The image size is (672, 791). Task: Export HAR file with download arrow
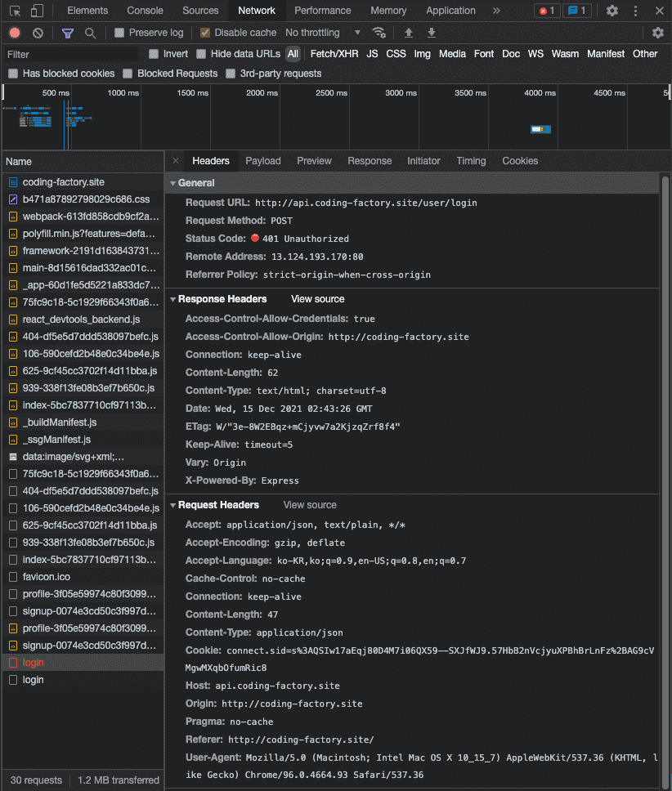[432, 33]
